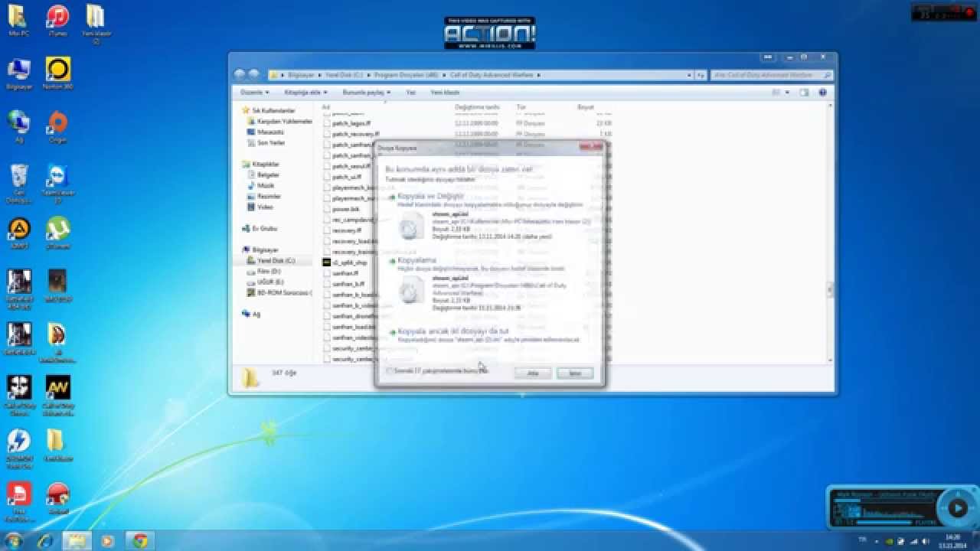Select Müzik library in sidebar
Screen dimensions: 980x551
265,186
